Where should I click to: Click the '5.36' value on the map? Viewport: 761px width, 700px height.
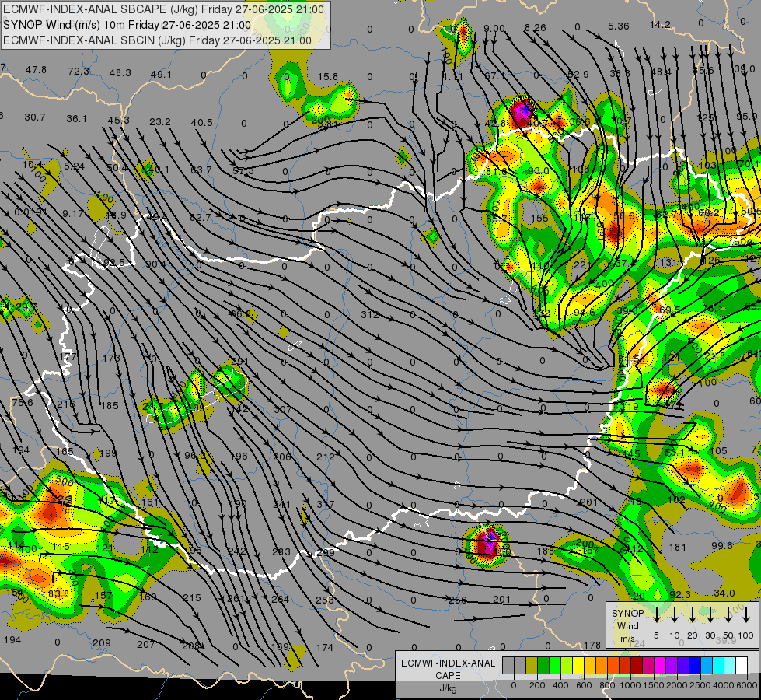[619, 26]
